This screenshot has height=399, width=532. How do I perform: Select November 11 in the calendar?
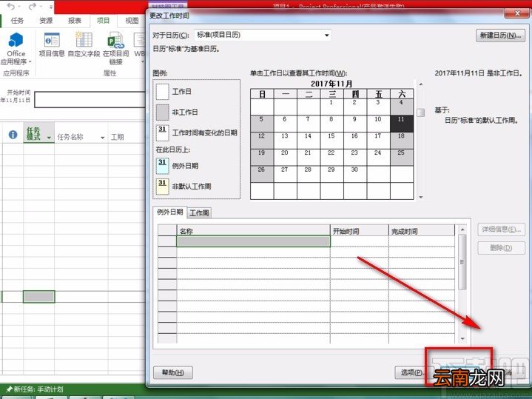click(402, 124)
